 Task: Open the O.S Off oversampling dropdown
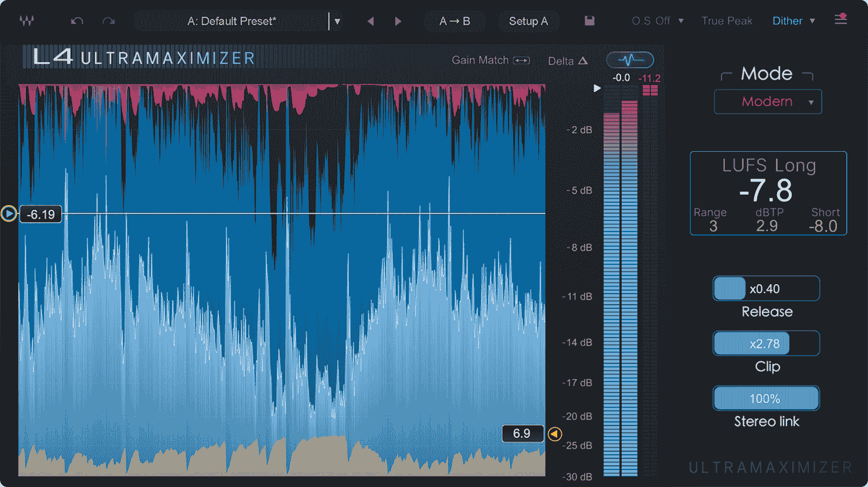click(656, 21)
